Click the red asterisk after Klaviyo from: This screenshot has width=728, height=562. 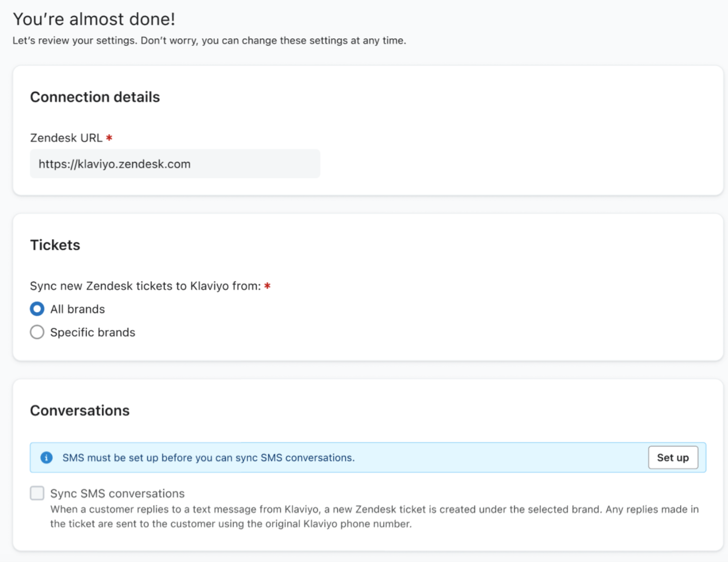tap(268, 286)
